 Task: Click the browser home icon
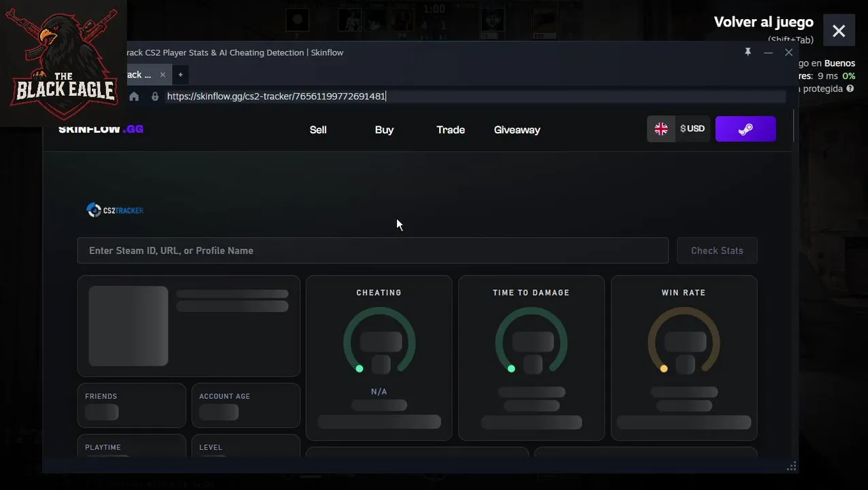134,97
